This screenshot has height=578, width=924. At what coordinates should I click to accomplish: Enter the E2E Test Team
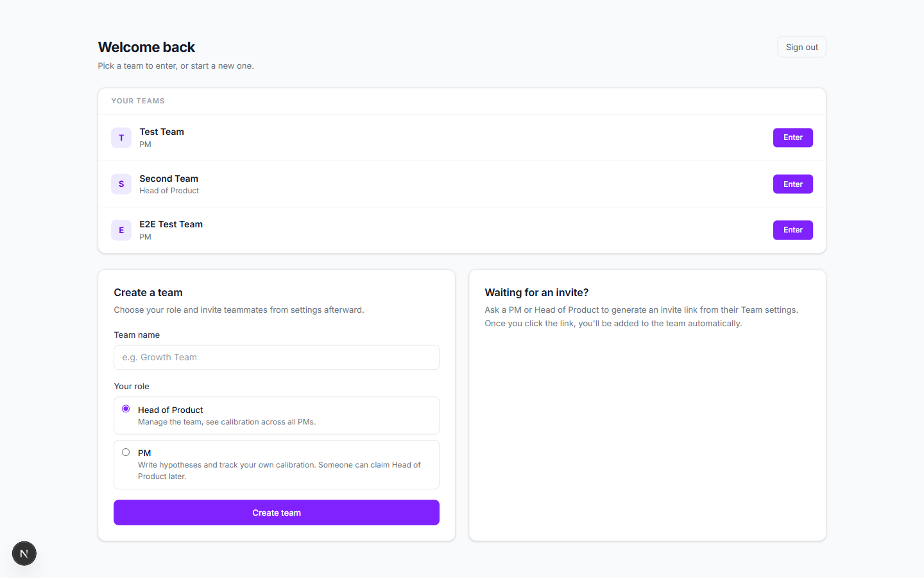793,230
